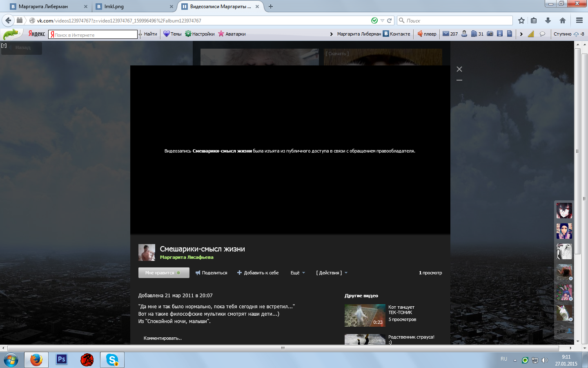Focus the Yandex Поиск в Интернете field
The image size is (588, 368).
point(93,34)
